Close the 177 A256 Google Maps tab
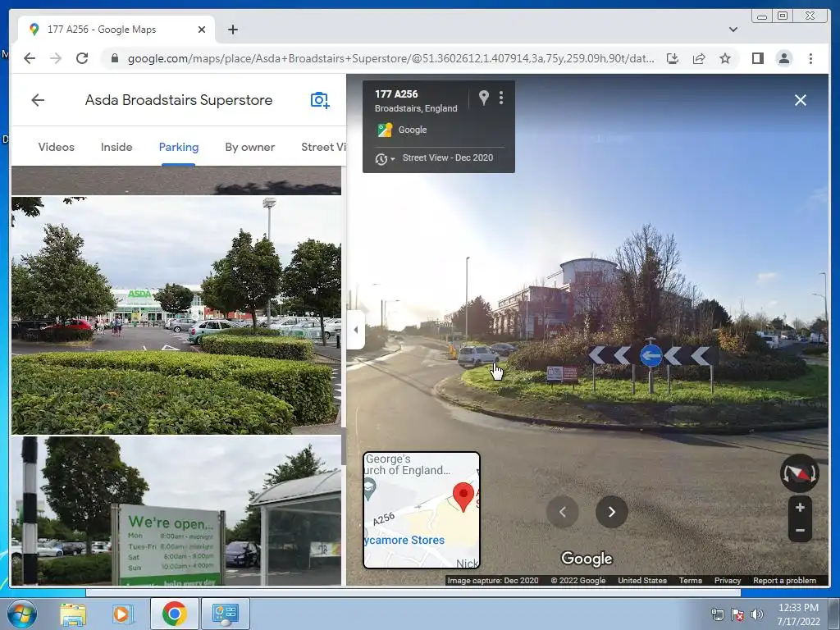The height and width of the screenshot is (630, 840). click(x=202, y=30)
